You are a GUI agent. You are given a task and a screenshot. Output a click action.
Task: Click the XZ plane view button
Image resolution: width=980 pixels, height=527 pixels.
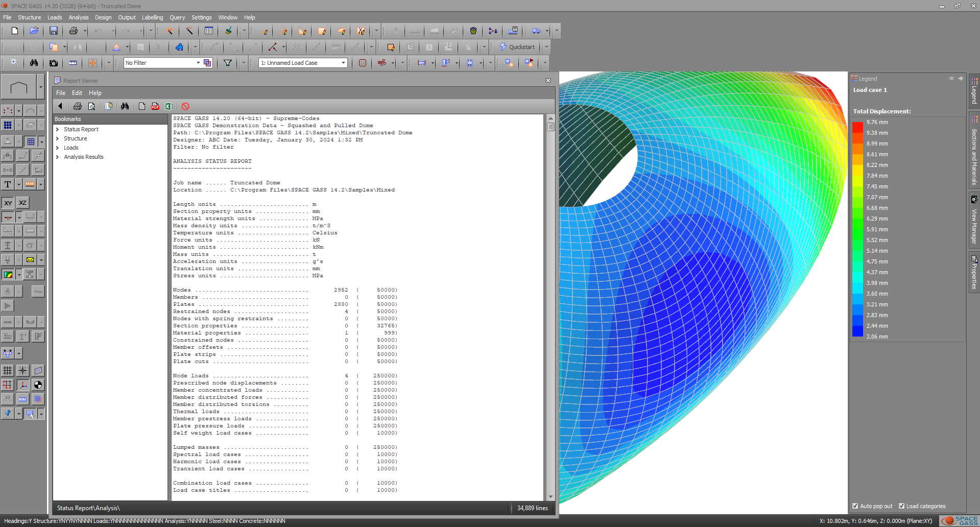22,203
